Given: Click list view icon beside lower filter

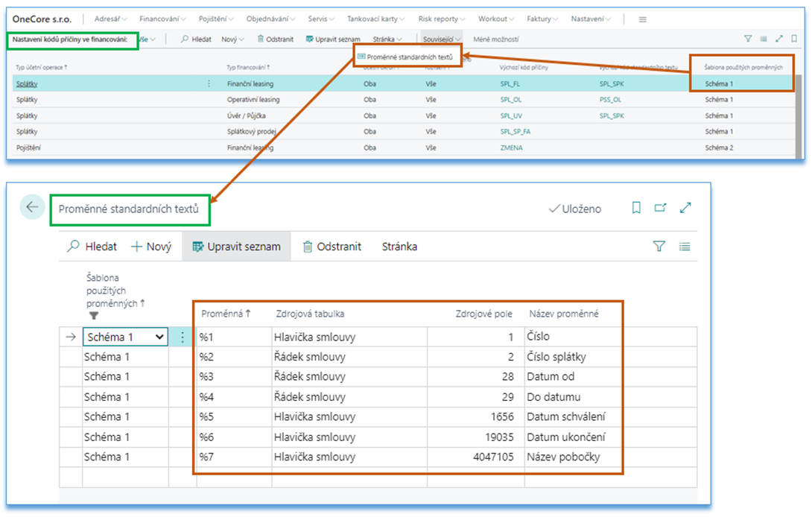Looking at the screenshot, I should [685, 247].
